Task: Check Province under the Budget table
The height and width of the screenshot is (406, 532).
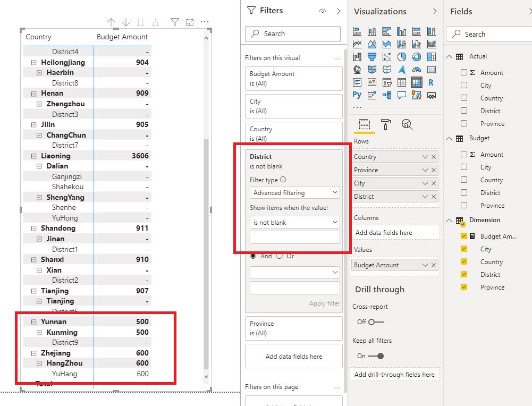Action: pyautogui.click(x=464, y=205)
